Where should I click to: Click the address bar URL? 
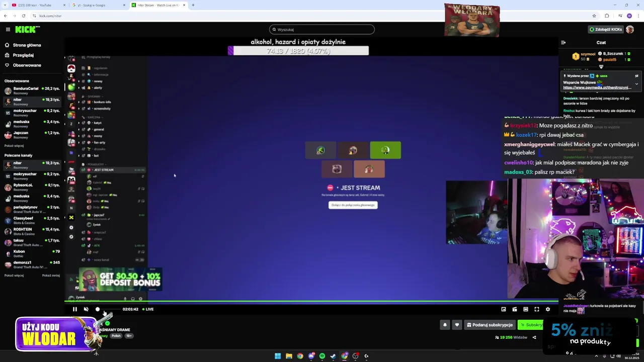[x=50, y=16]
